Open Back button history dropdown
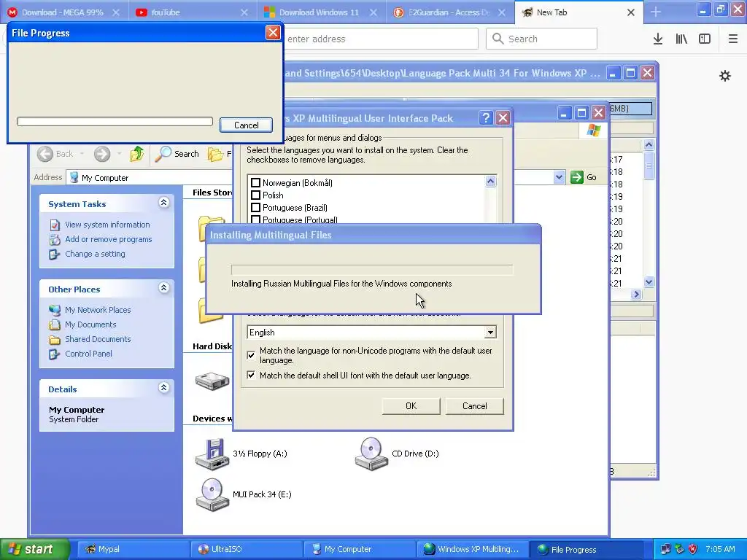Viewport: 747px width, 560px height. [x=82, y=154]
